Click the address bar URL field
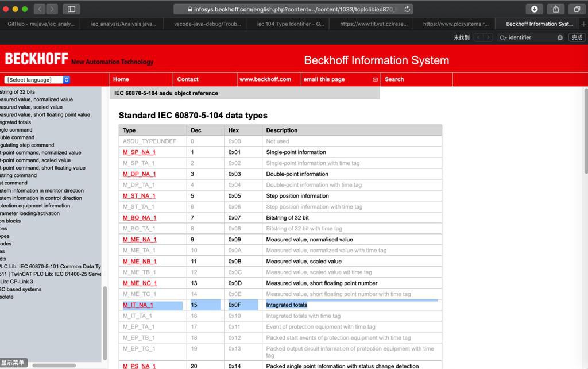The height and width of the screenshot is (369, 588). coord(293,9)
